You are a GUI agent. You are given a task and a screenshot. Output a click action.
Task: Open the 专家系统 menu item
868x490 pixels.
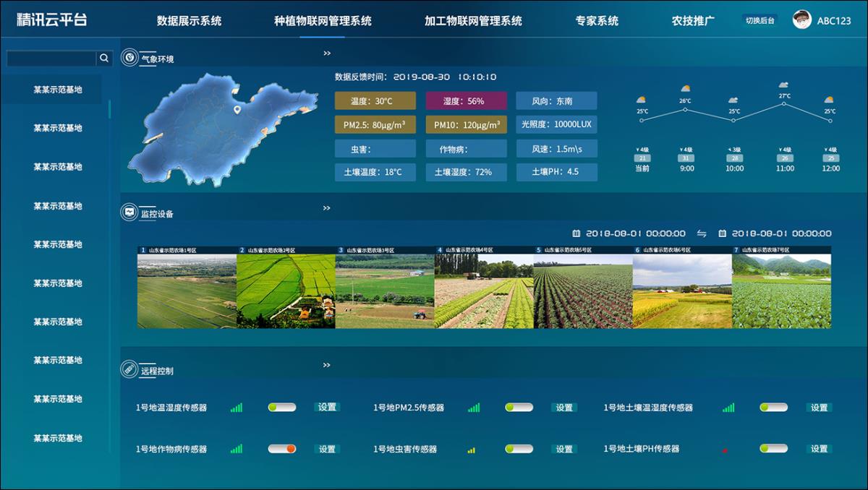click(x=597, y=20)
